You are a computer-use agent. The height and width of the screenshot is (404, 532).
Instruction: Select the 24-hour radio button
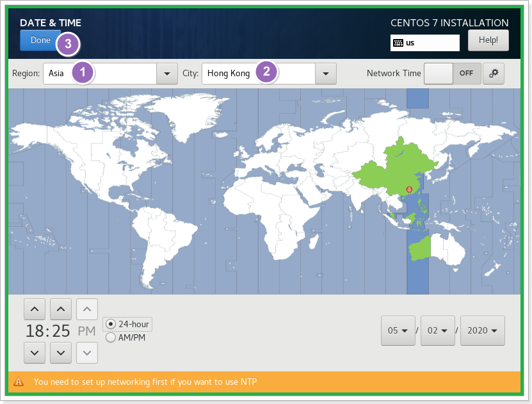(111, 324)
